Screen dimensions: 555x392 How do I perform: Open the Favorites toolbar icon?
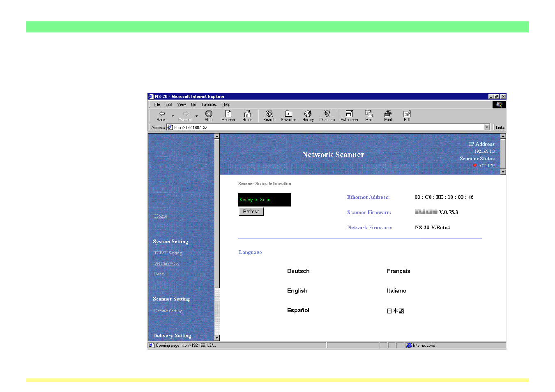click(x=288, y=116)
